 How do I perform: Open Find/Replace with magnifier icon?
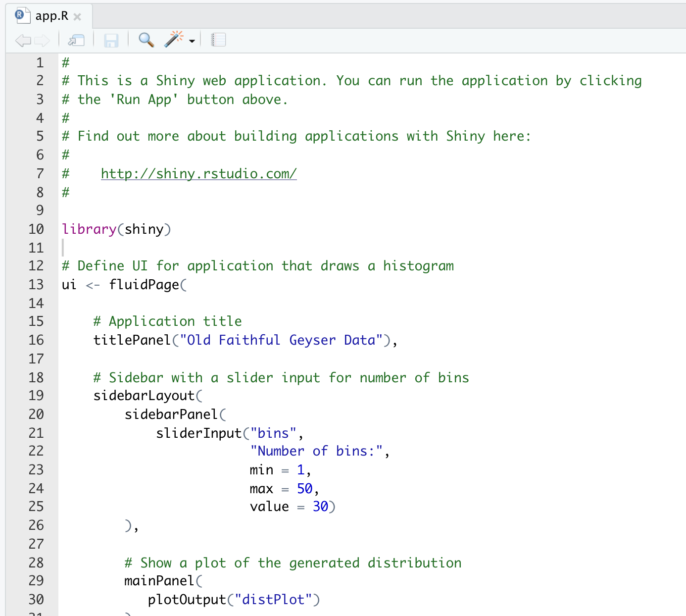146,40
